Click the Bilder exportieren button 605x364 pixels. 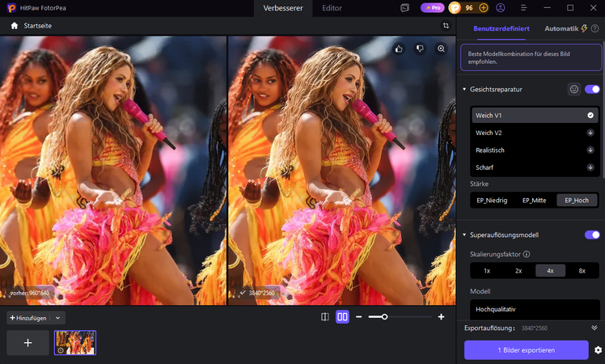[527, 350]
